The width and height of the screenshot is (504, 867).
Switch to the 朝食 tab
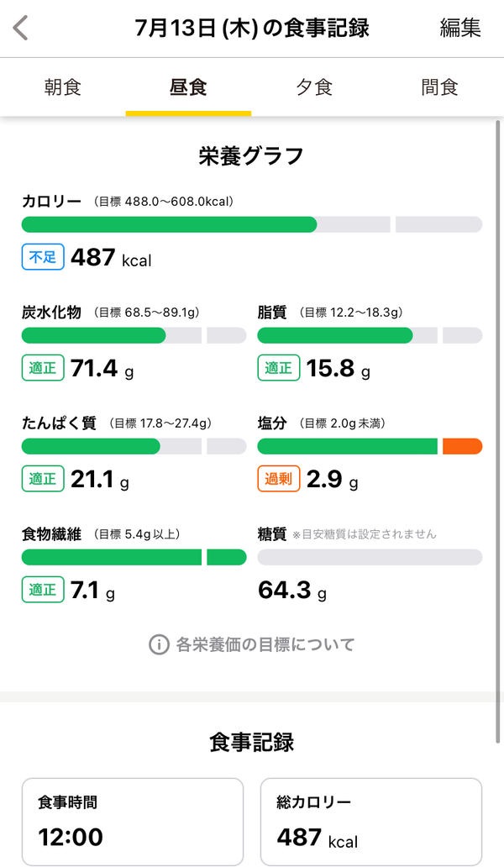coord(63,87)
